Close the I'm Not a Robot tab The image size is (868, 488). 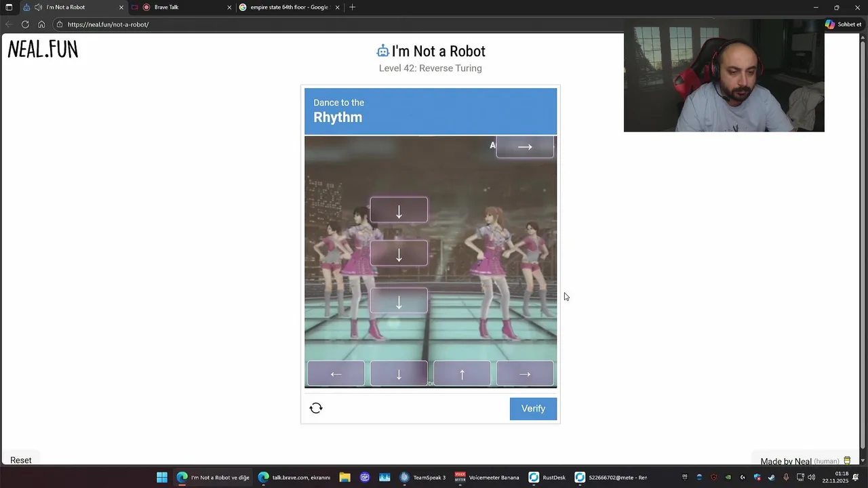[121, 7]
